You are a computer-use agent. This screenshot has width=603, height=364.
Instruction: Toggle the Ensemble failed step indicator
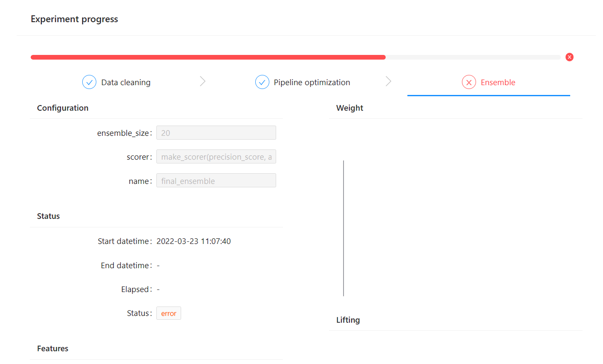[x=469, y=82]
